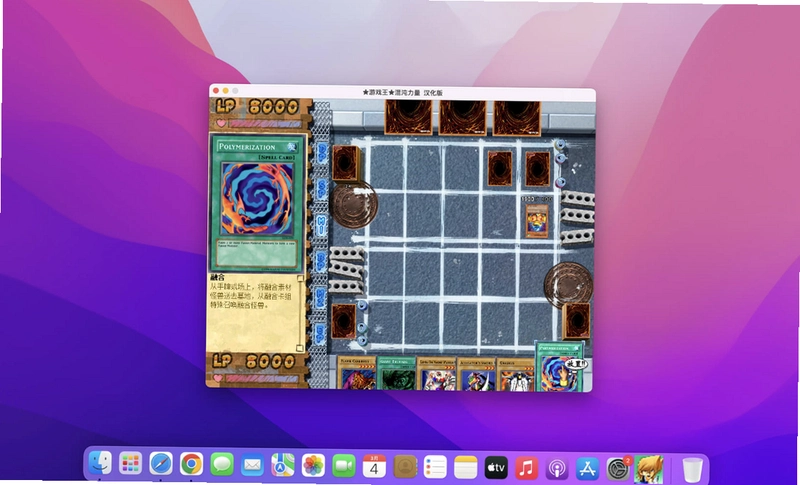Pick the hand card adjacent to raised Polymerization
This screenshot has height=485, width=800.
[x=516, y=374]
